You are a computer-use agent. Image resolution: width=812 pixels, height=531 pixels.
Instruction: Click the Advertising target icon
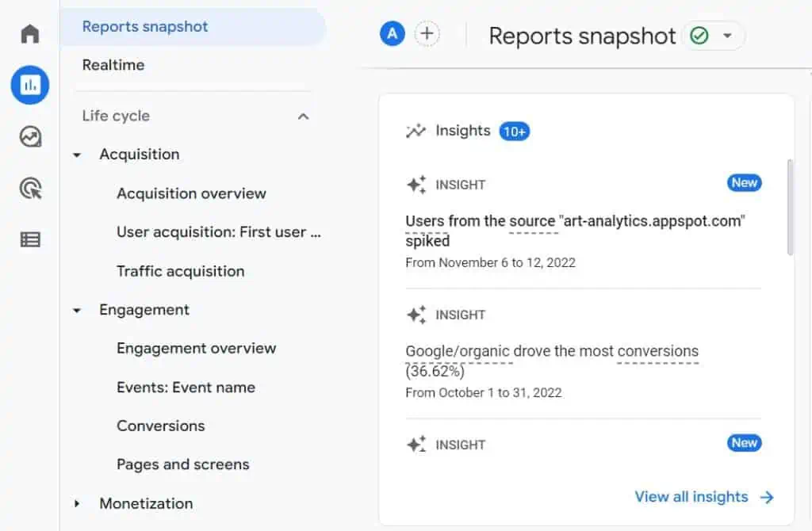29,188
